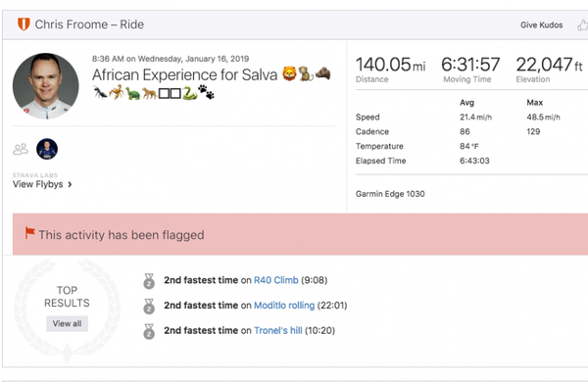Viewport: 588px width, 382px height.
Task: Click the group athletes icon
Action: point(21,149)
